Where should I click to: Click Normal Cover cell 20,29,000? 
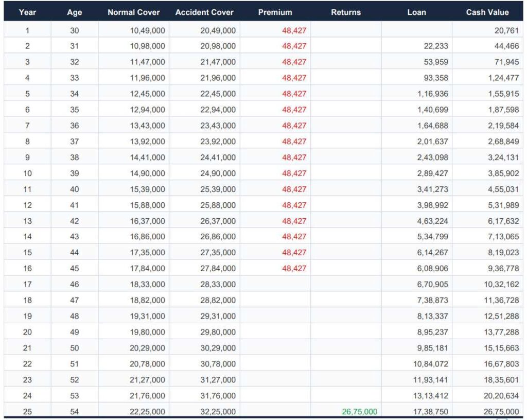pos(148,348)
